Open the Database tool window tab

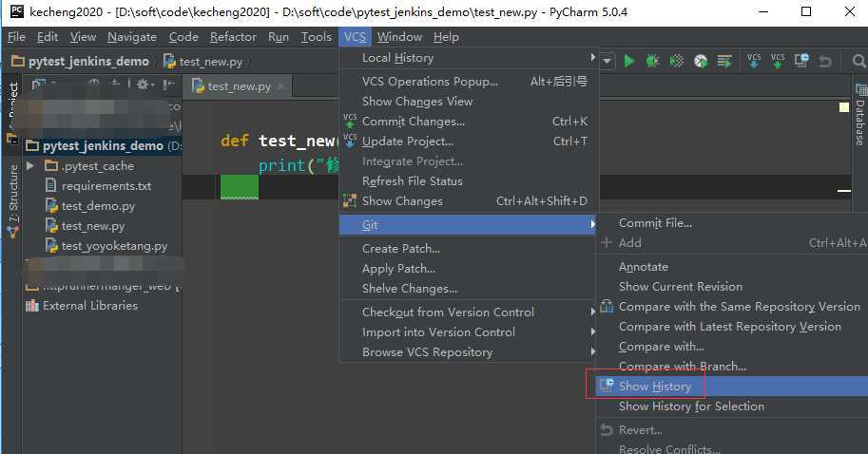coord(860,115)
